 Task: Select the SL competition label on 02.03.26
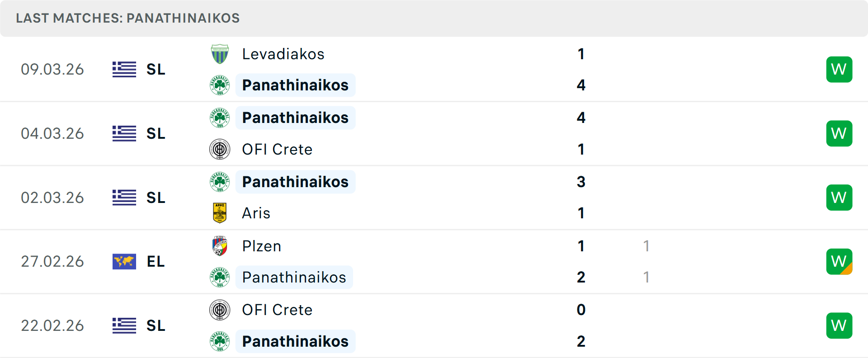tap(156, 198)
